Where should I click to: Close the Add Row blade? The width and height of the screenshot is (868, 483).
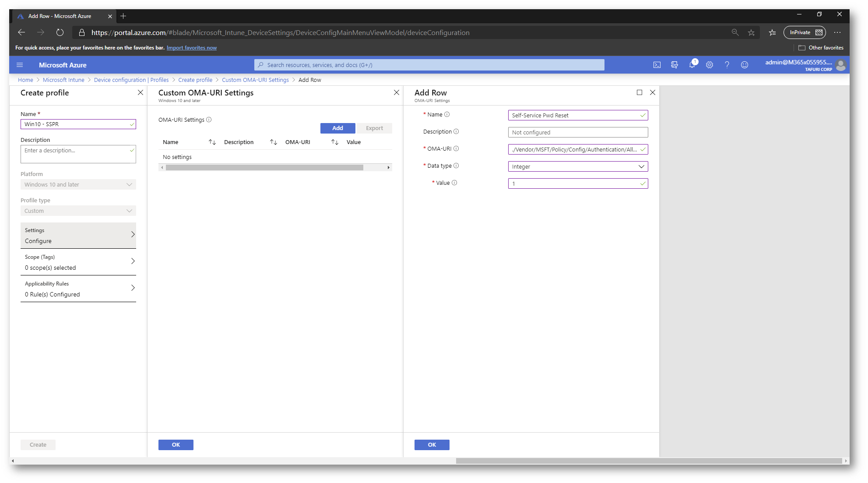click(x=653, y=92)
